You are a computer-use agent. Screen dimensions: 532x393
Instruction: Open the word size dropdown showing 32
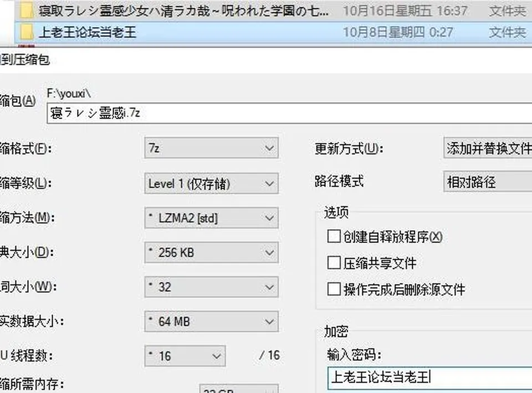211,287
